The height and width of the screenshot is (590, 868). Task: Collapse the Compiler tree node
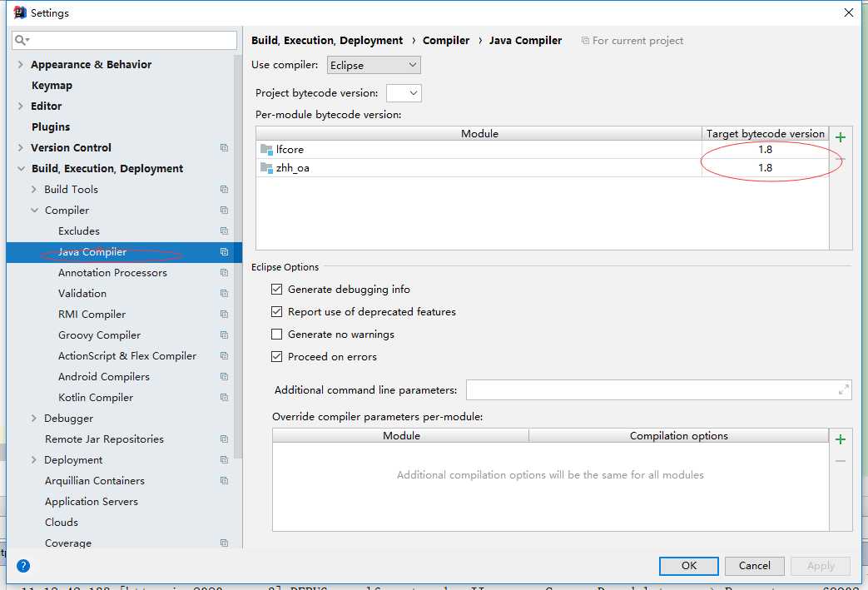(34, 211)
